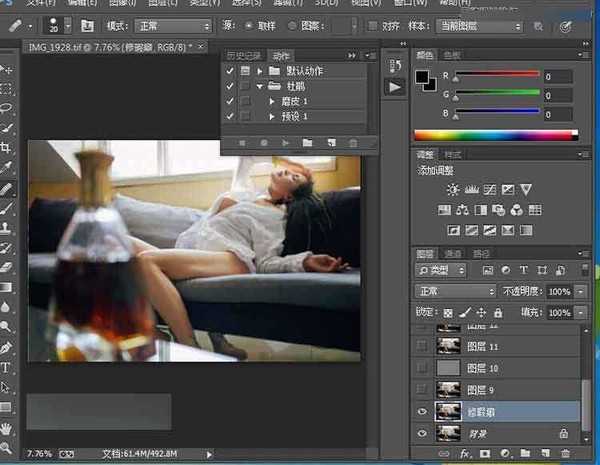Hide the 背景 layer via eye icon
The width and height of the screenshot is (600, 465).
tap(422, 433)
